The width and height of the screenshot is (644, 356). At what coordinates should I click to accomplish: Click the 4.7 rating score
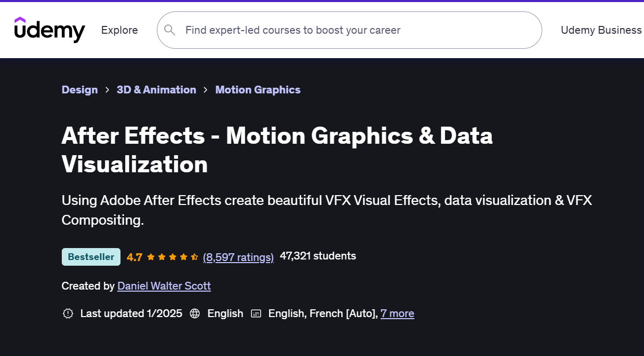(135, 257)
